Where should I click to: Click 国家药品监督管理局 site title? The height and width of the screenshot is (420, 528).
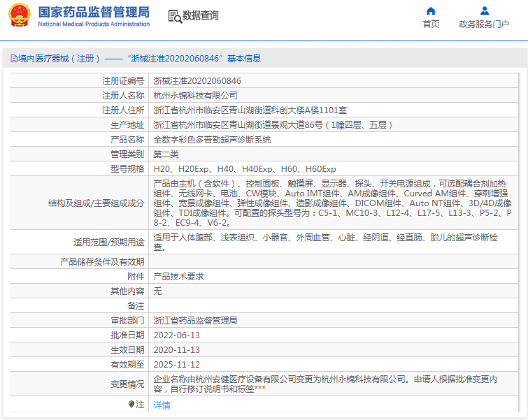(94, 12)
